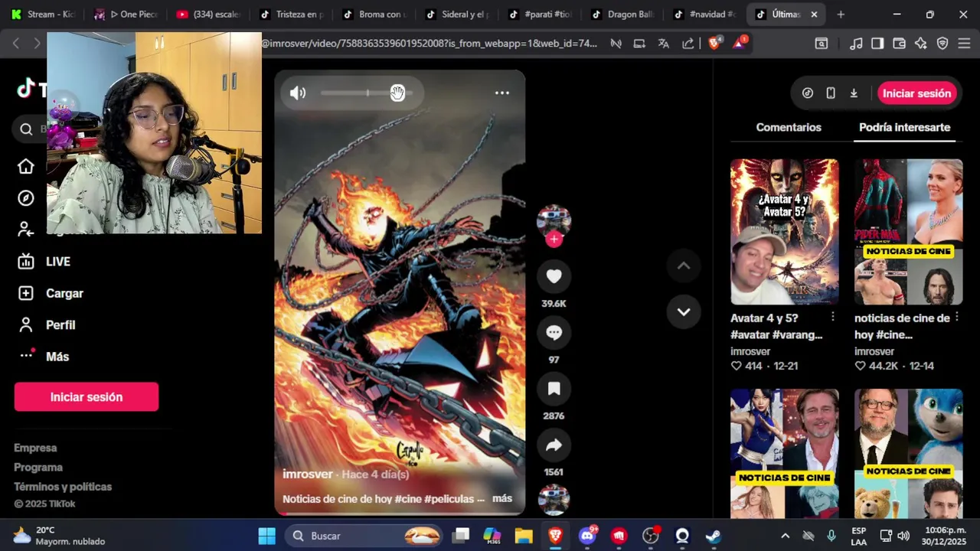The height and width of the screenshot is (551, 980).
Task: Open the Avatar 4 y Avatar 5 thumbnail
Action: [785, 232]
